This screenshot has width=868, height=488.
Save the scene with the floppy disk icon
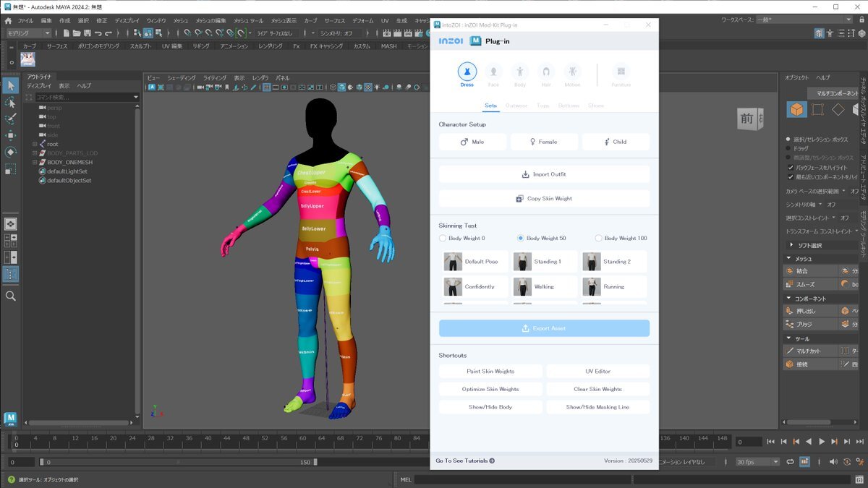tap(88, 33)
